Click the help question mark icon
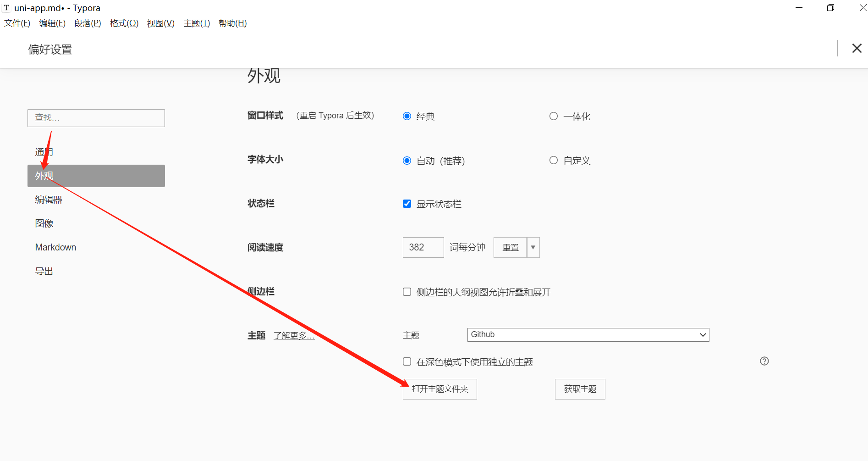The image size is (868, 461). coord(764,361)
